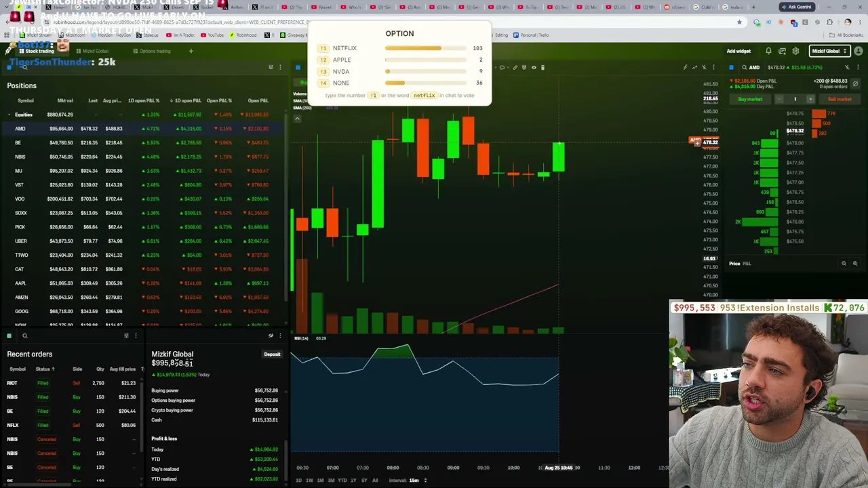Open the order ladder three-dot menu
This screenshot has width=868, height=488.
[x=856, y=67]
